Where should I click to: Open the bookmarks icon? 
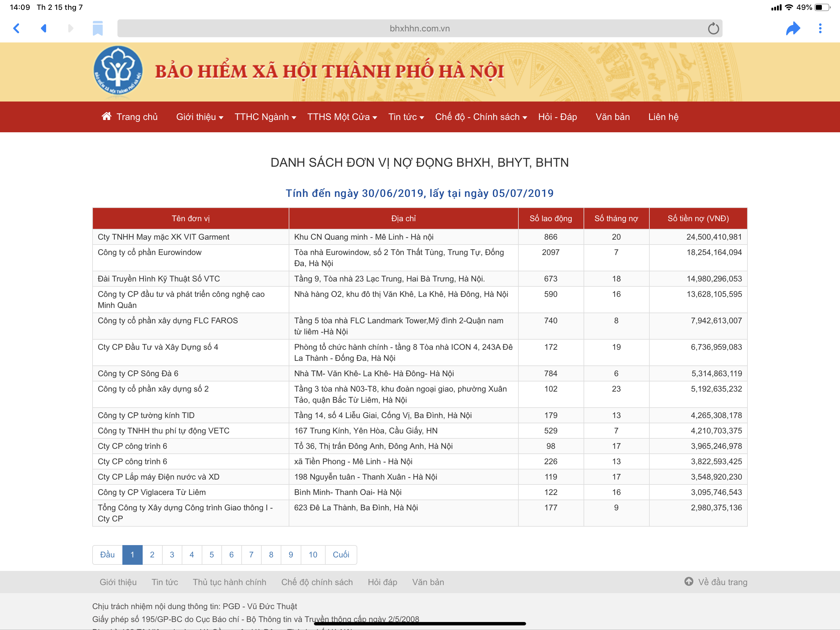click(97, 29)
